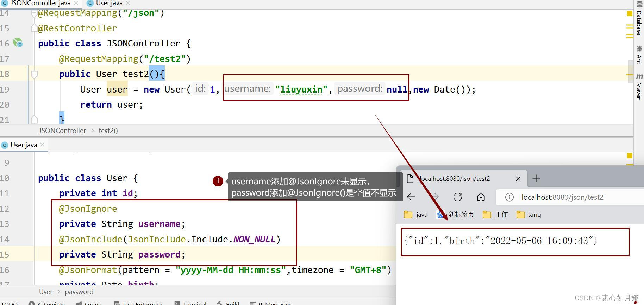
Task: Click the warning stripe mark beside line 18
Action: [630, 75]
